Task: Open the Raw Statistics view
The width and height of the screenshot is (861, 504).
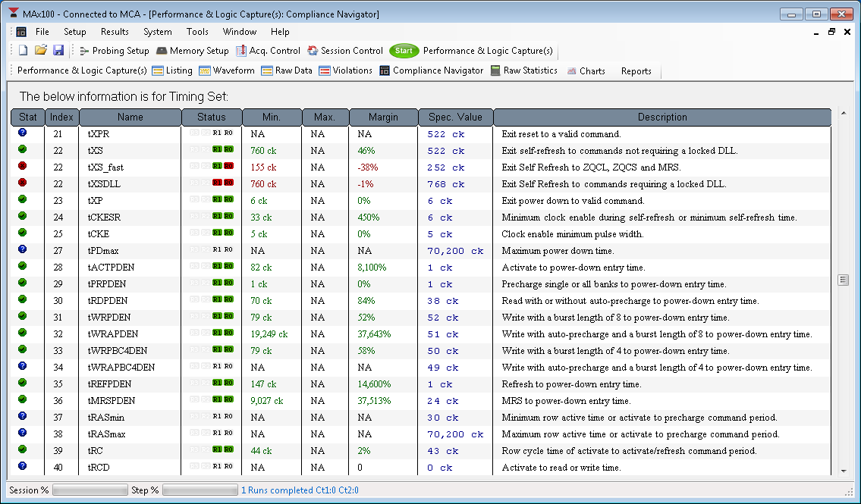Action: point(524,70)
